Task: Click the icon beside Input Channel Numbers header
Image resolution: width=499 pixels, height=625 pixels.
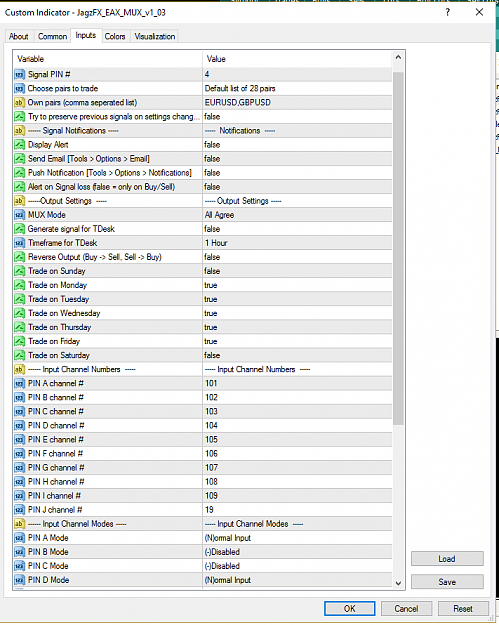Action: pos(20,369)
